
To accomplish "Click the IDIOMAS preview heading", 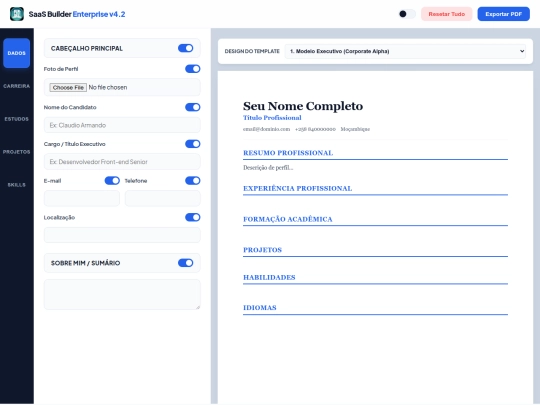I will pyautogui.click(x=260, y=308).
